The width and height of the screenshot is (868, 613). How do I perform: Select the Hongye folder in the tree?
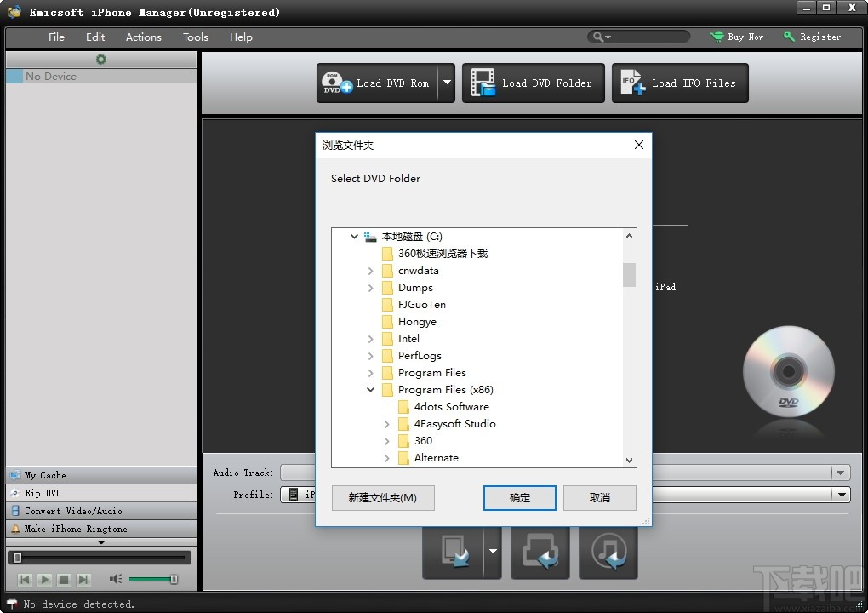click(x=416, y=322)
